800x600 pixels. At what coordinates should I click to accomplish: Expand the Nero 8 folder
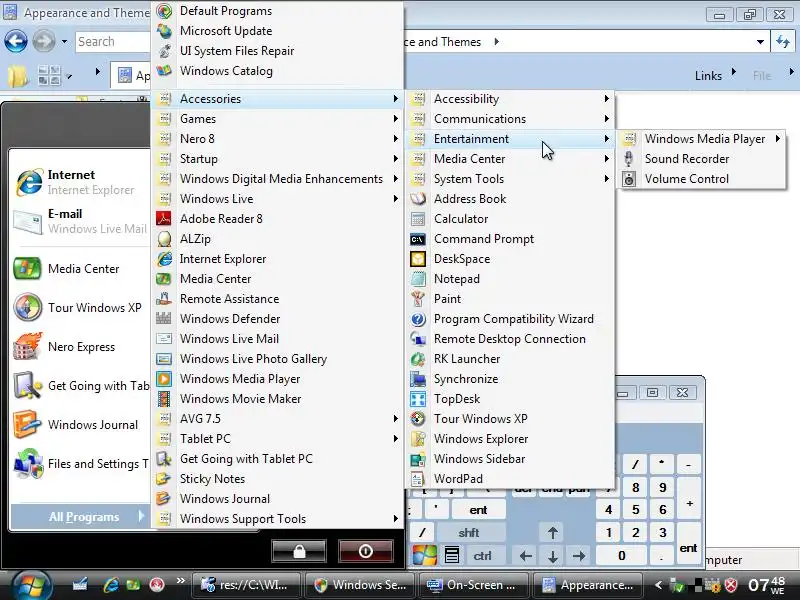click(x=278, y=139)
